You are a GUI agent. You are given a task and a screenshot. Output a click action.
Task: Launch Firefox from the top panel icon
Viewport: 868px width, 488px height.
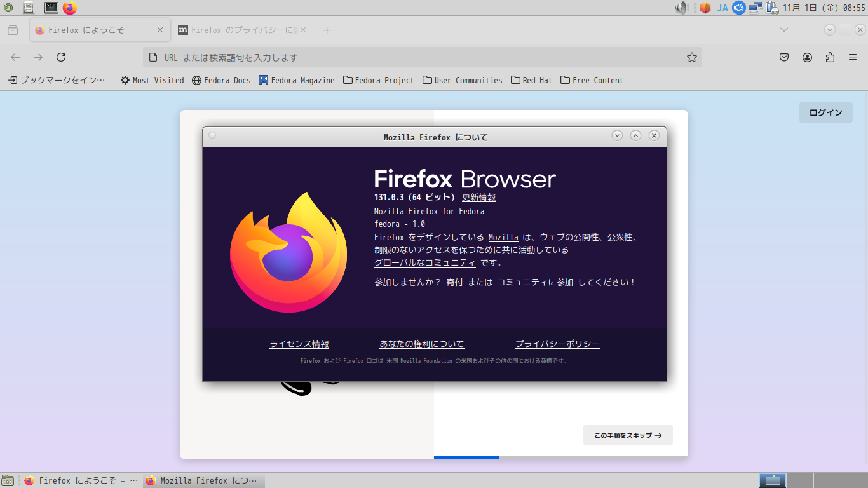(70, 8)
